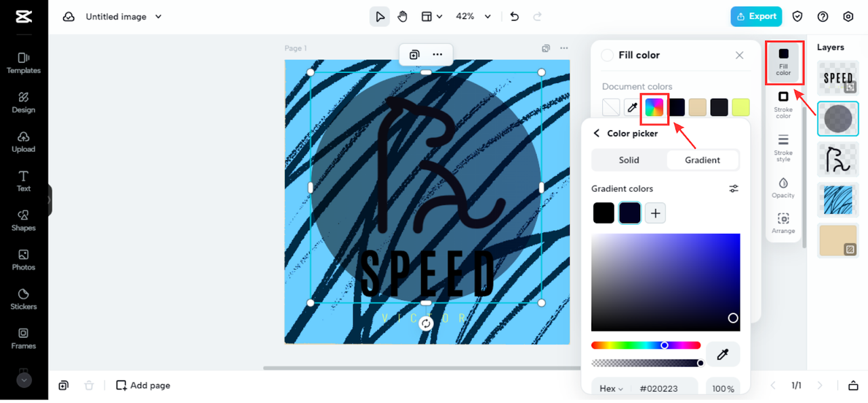The width and height of the screenshot is (868, 403).
Task: Select the no-fill transparent swatch
Action: 611,107
